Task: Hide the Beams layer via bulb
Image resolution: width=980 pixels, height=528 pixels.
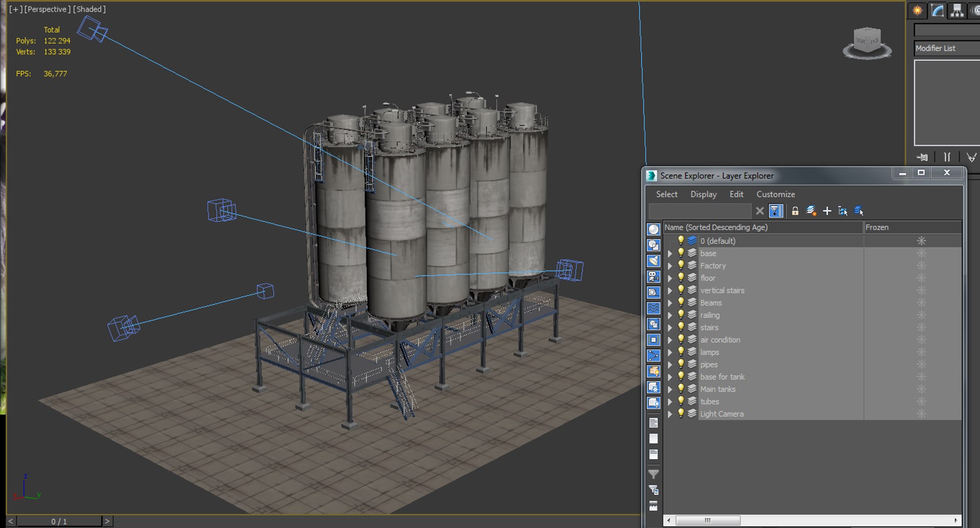Action: [680, 303]
